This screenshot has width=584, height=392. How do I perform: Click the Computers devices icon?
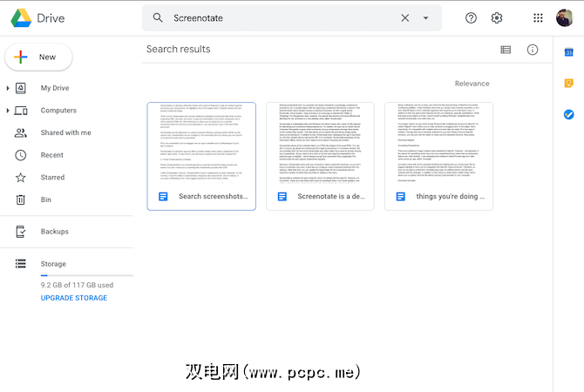tap(21, 111)
